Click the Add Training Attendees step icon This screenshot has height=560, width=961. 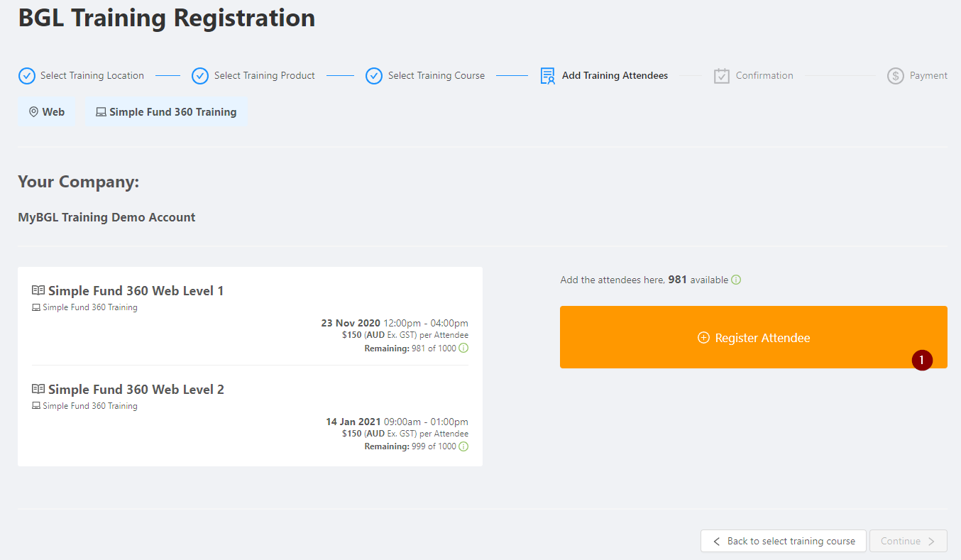pyautogui.click(x=547, y=76)
